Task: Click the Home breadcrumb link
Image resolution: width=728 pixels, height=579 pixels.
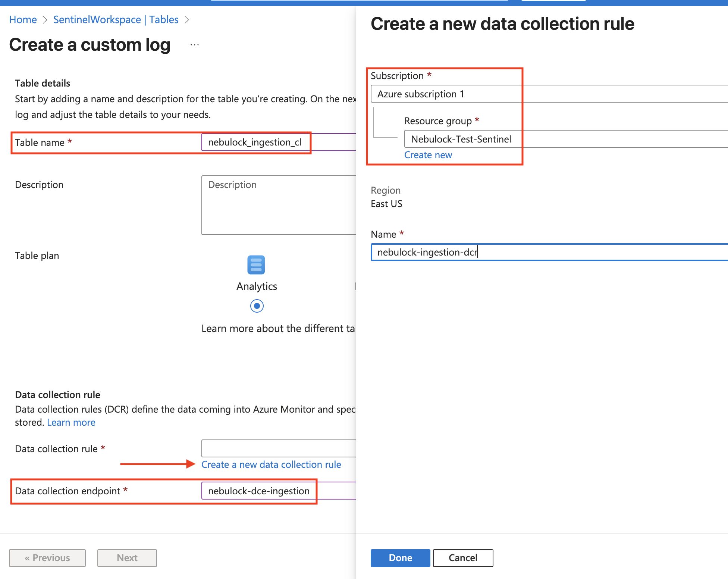Action: 23,19
